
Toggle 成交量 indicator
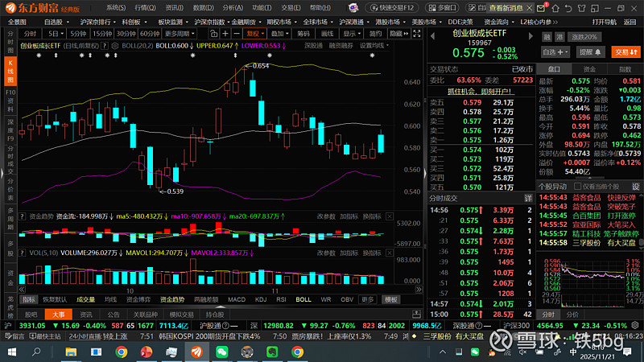86,299
